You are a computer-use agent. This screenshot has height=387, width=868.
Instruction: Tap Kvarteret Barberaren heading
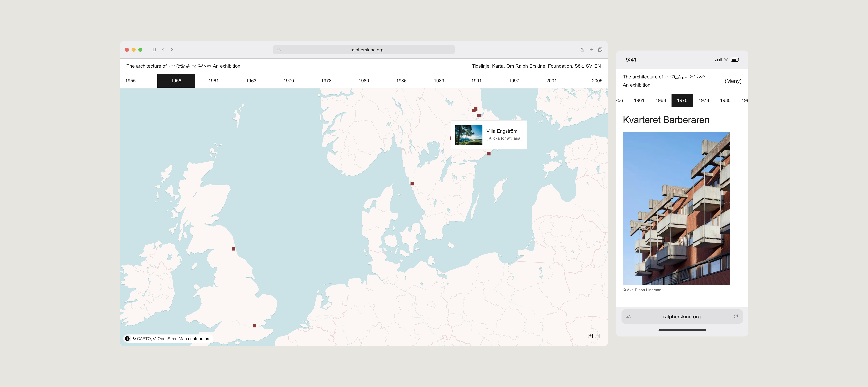tap(666, 120)
